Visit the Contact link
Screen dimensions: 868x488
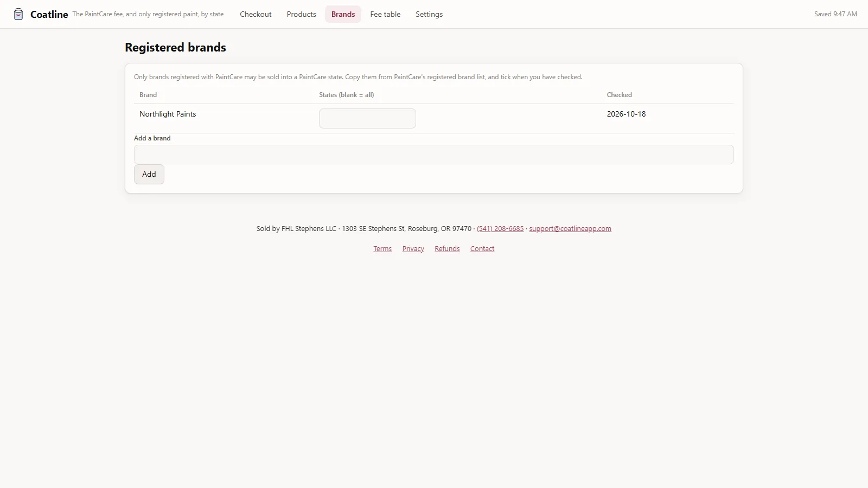[482, 248]
